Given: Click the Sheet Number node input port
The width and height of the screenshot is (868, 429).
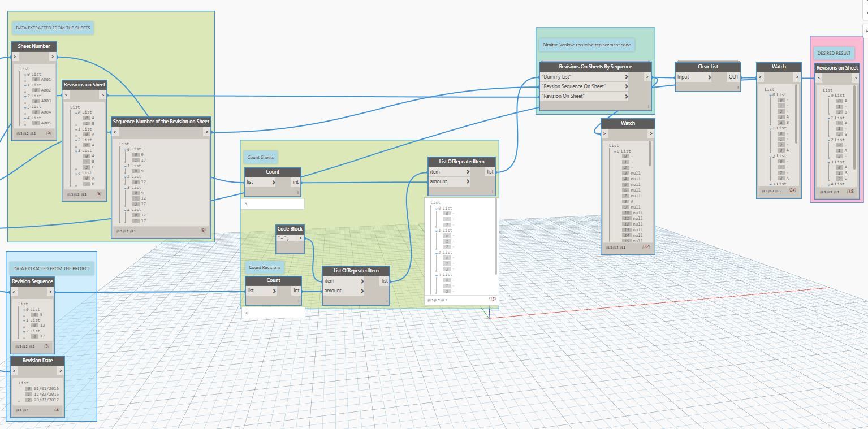Looking at the screenshot, I should click(15, 57).
